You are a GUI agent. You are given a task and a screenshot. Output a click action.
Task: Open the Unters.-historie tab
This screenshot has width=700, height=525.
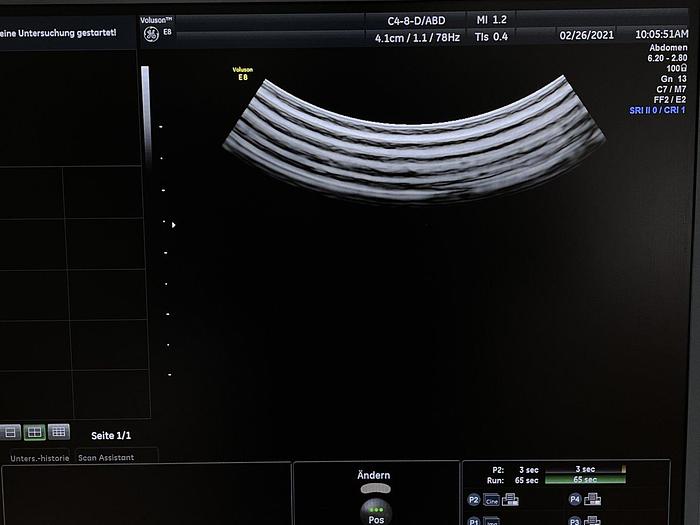pos(40,458)
